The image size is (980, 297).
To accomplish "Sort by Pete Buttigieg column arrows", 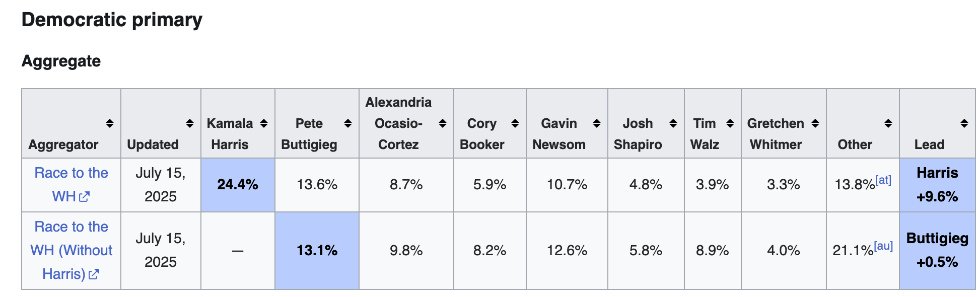I will [x=347, y=123].
